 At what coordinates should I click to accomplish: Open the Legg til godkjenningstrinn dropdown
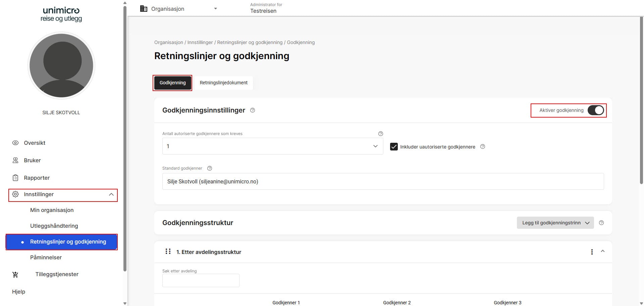pos(555,223)
